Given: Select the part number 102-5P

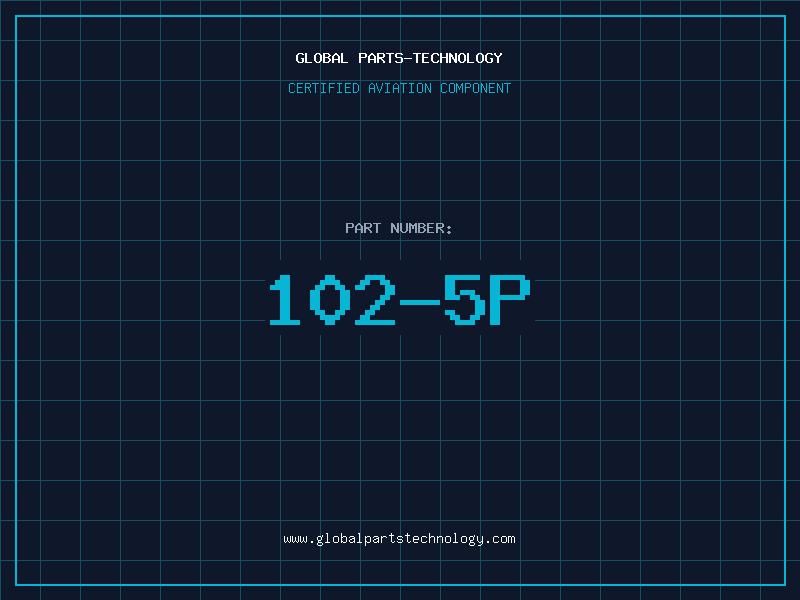Looking at the screenshot, I should click(400, 299).
